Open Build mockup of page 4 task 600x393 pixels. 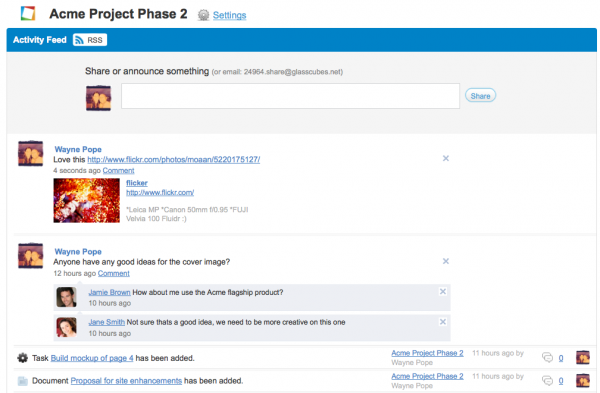pyautogui.click(x=92, y=358)
